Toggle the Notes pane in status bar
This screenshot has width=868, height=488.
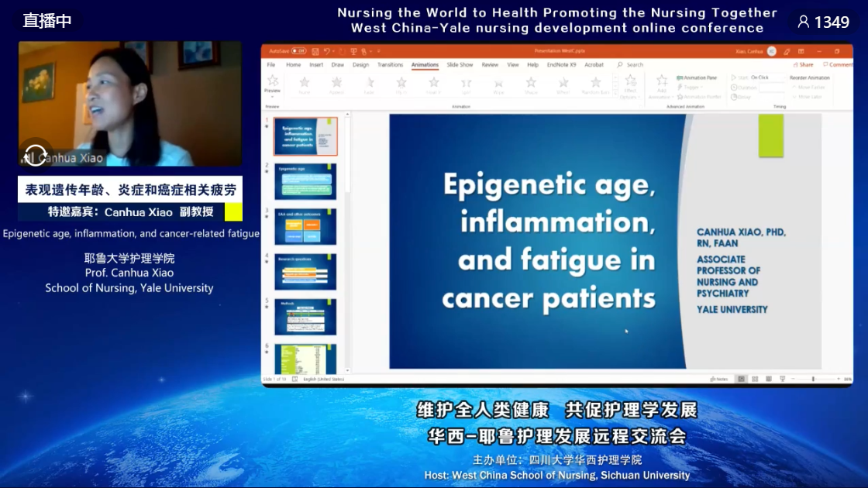[718, 379]
